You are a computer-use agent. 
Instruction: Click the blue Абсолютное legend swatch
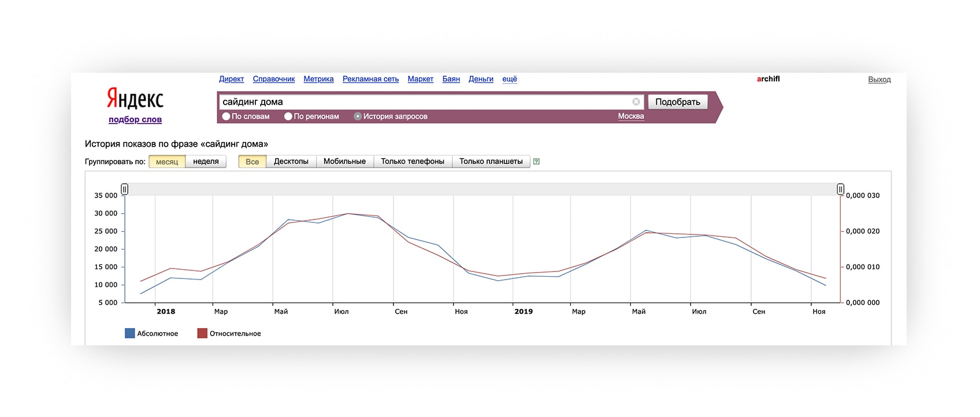pos(130,333)
